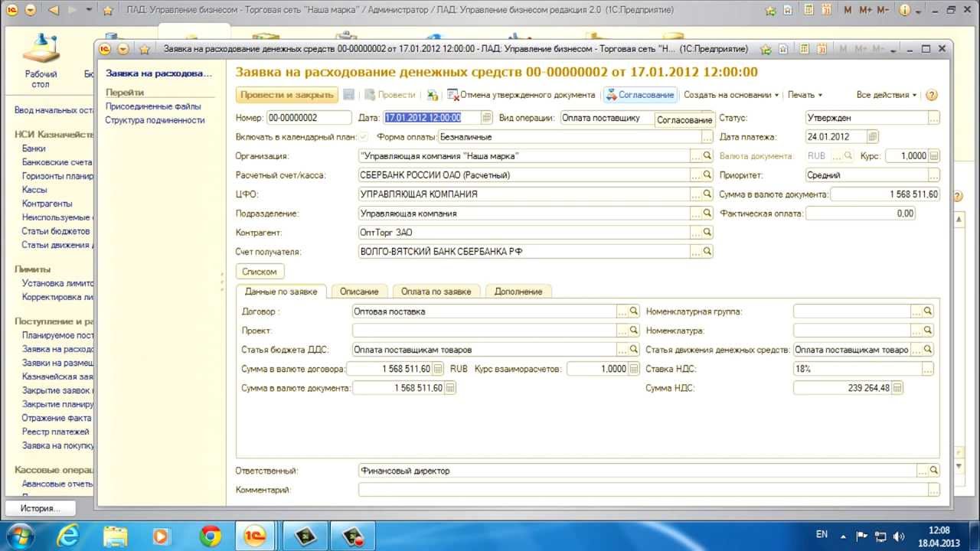Image resolution: width=980 pixels, height=551 pixels.
Task: Open Банки in the left sidebar
Action: (x=34, y=148)
